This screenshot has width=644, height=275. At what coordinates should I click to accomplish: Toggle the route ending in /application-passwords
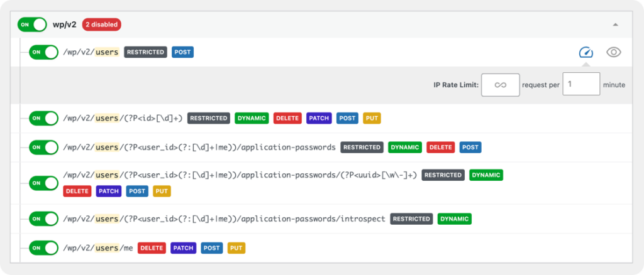43,147
